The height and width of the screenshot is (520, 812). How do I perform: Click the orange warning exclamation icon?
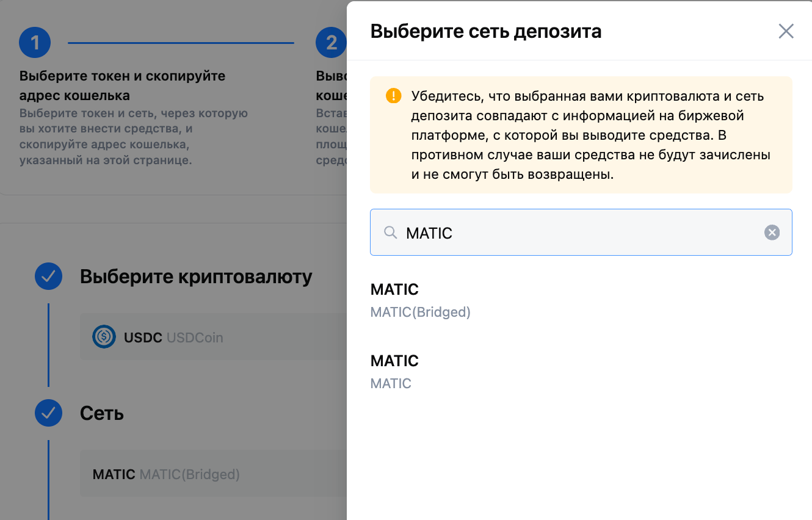tap(394, 96)
